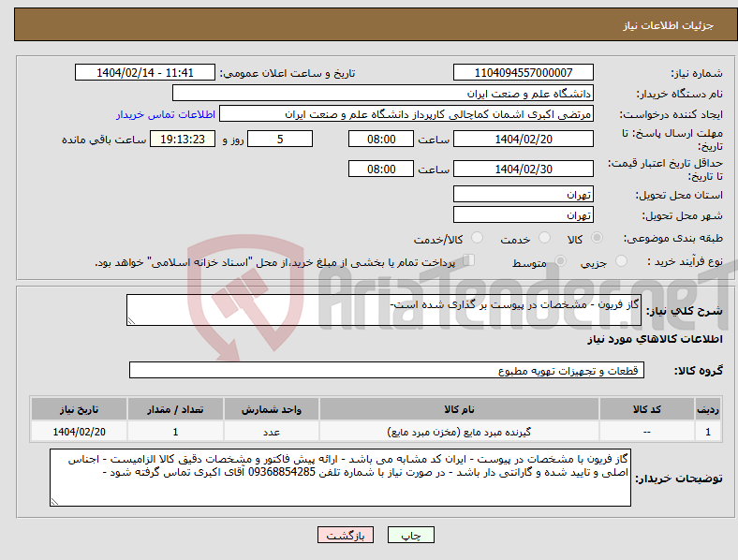Click the heading اطلاعات کالاهای مورد نیاز
Image resolution: width=738 pixels, height=560 pixels.
tap(655, 339)
